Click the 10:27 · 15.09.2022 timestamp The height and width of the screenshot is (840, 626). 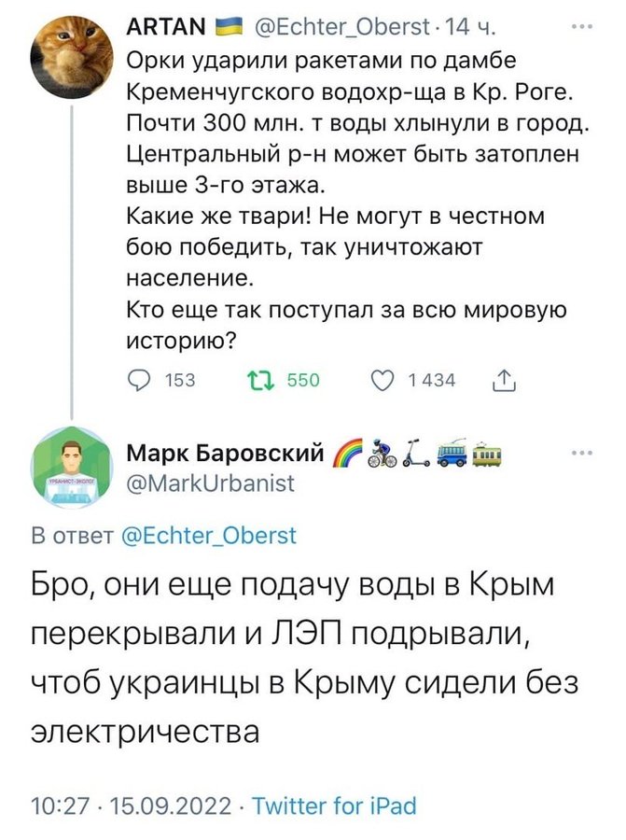coord(131,806)
